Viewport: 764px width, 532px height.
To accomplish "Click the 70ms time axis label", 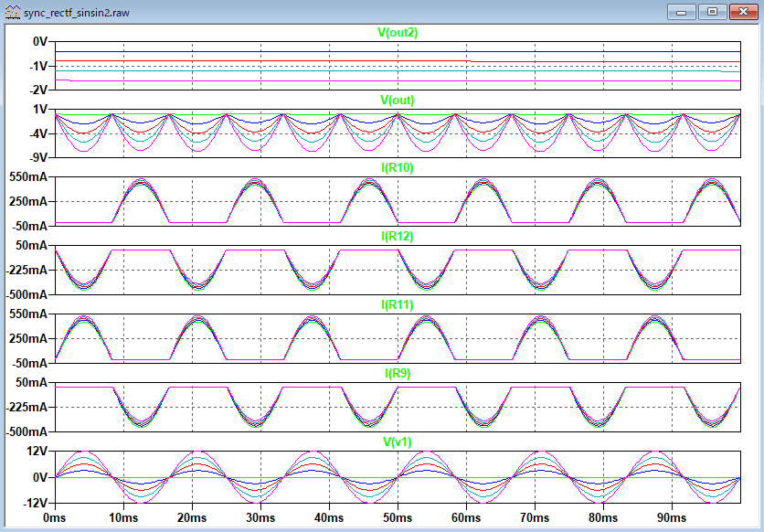I will tap(535, 516).
